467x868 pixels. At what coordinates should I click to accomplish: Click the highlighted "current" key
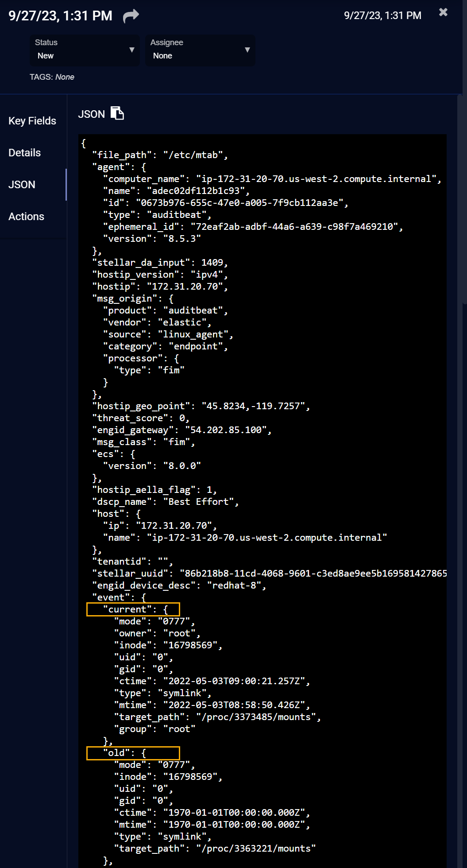133,609
